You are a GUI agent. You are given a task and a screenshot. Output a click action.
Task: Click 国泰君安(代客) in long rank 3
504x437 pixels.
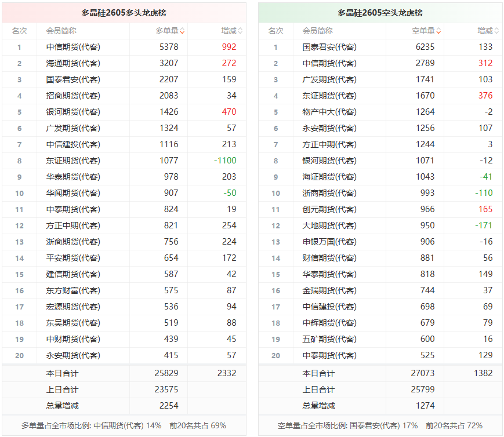click(73, 79)
